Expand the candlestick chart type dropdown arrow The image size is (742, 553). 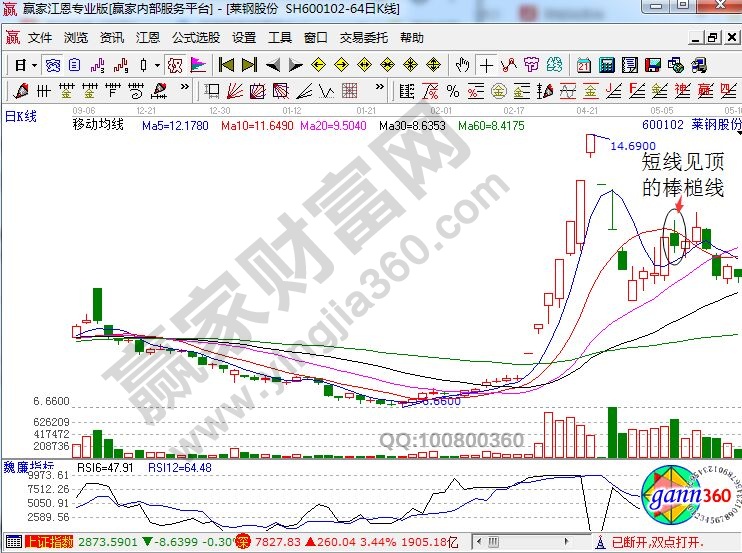(x=157, y=65)
